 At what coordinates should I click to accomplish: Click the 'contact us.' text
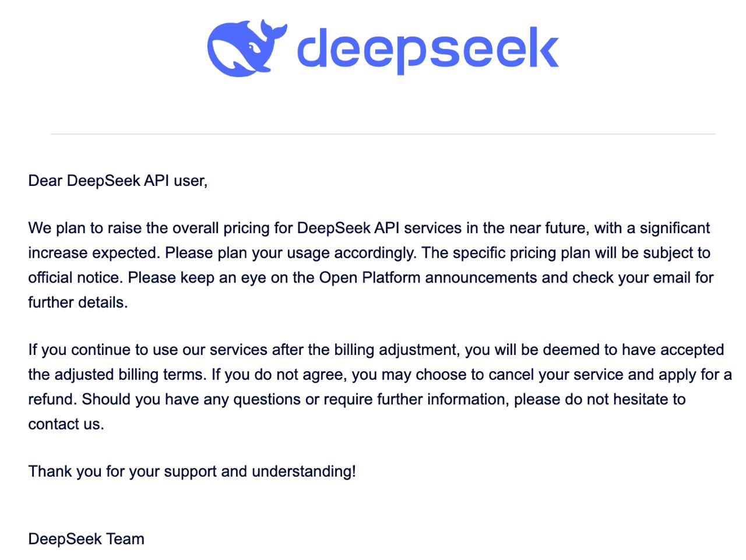(x=66, y=424)
